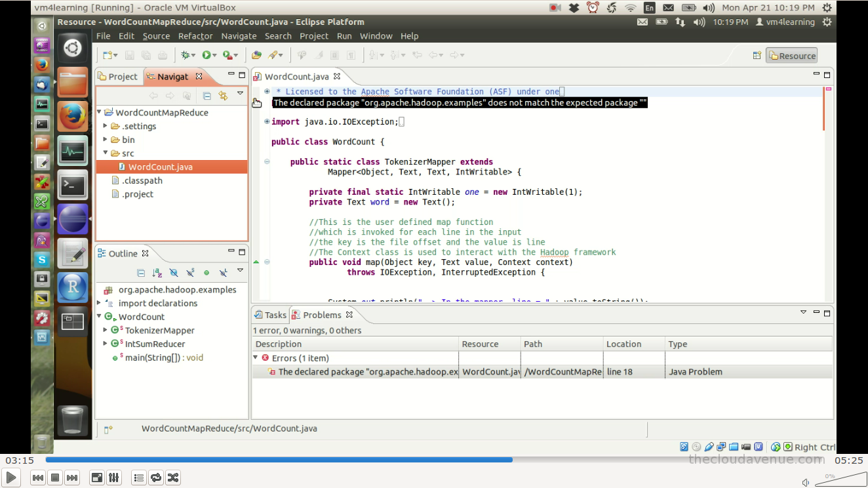Open the Refactor menu
This screenshot has width=868, height=488.
click(195, 36)
